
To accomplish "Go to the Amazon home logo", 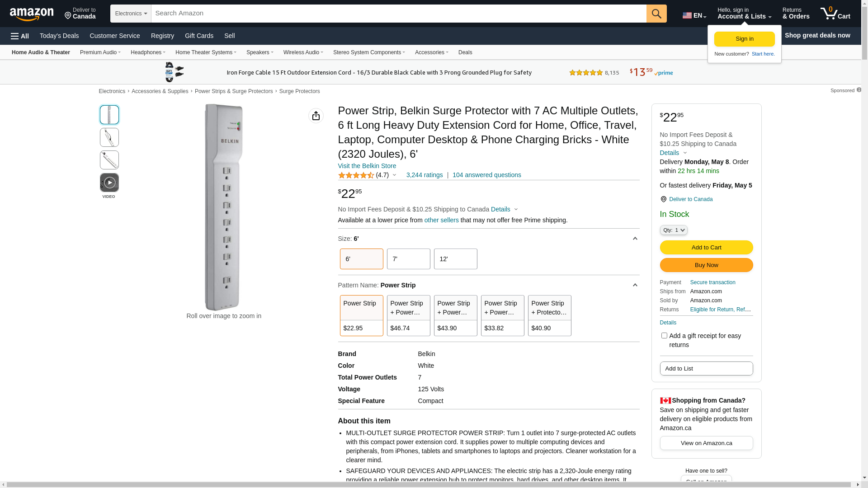I will (x=32, y=14).
